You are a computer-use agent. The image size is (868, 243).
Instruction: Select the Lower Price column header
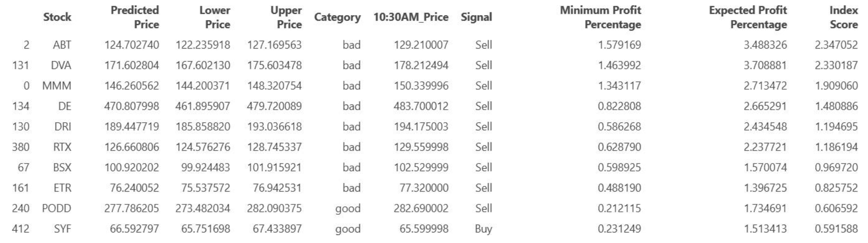point(215,17)
